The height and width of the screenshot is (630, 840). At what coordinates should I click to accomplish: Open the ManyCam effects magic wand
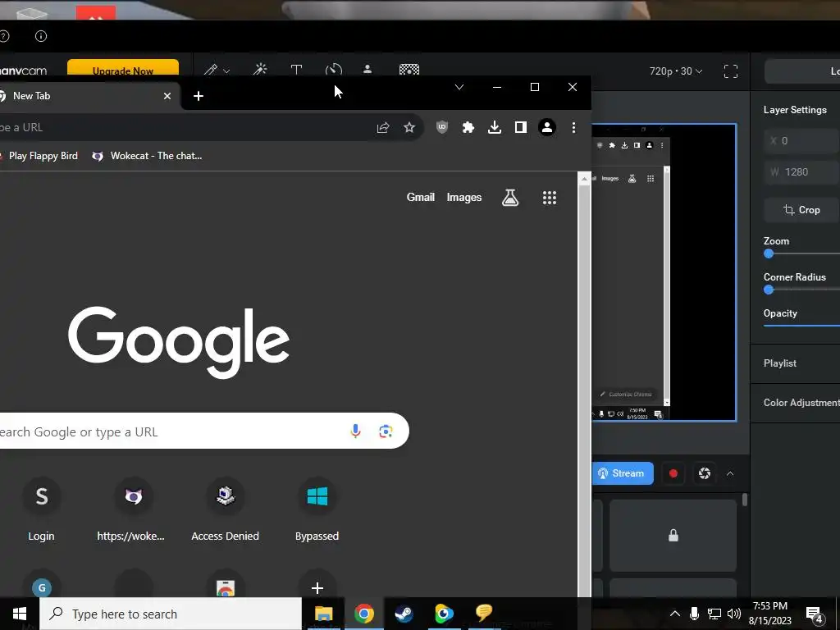(260, 70)
